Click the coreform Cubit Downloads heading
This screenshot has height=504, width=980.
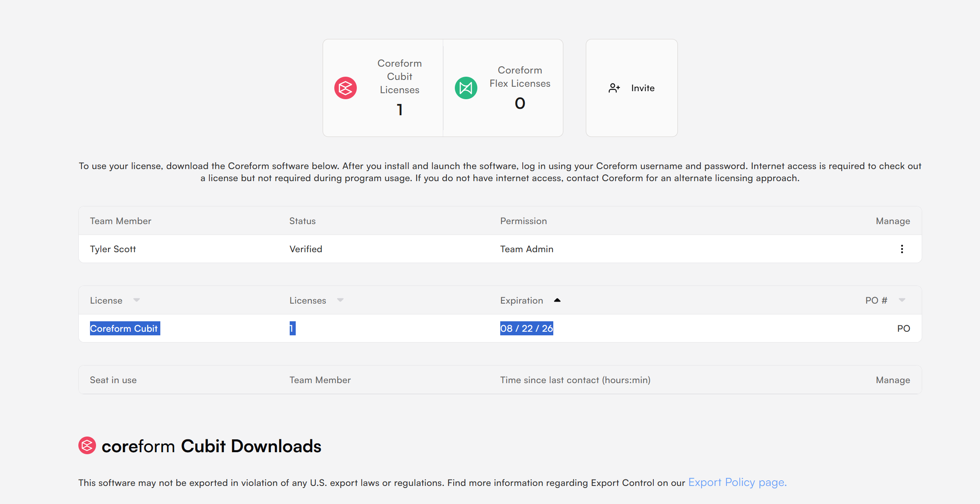point(211,446)
